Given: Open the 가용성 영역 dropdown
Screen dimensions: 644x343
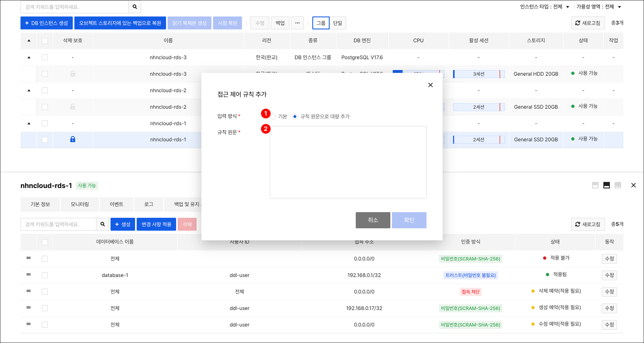Looking at the screenshot, I should [599, 7].
